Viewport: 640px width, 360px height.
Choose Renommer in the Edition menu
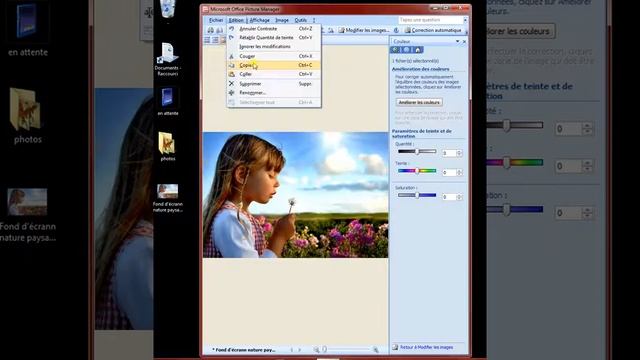(274, 93)
